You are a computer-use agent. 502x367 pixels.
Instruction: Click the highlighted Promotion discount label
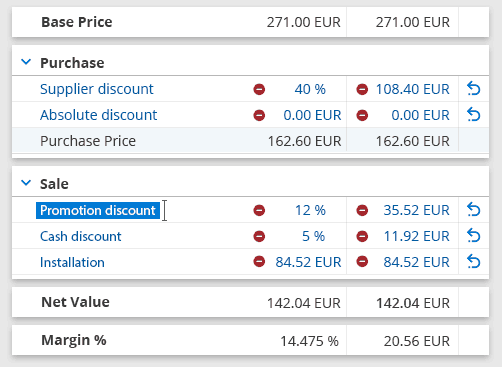pyautogui.click(x=98, y=210)
